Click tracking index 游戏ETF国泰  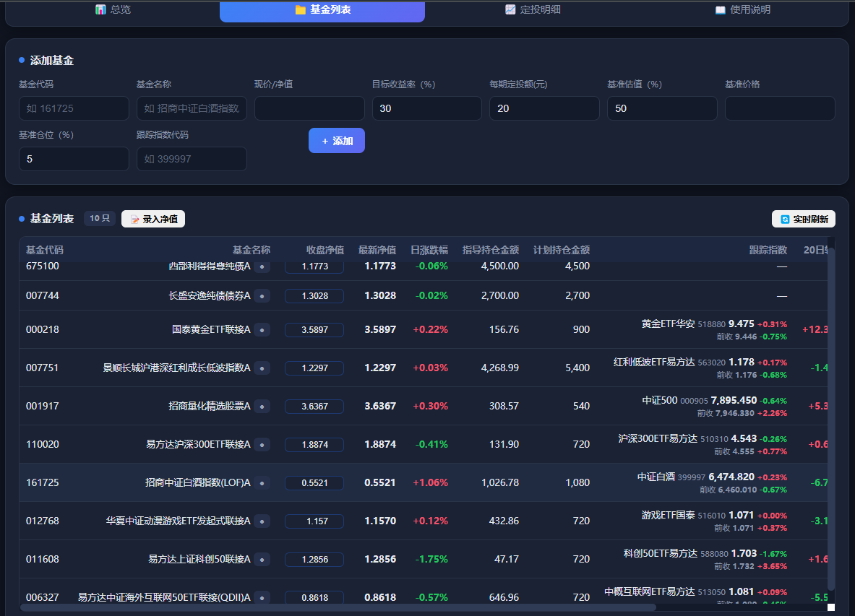pyautogui.click(x=668, y=515)
